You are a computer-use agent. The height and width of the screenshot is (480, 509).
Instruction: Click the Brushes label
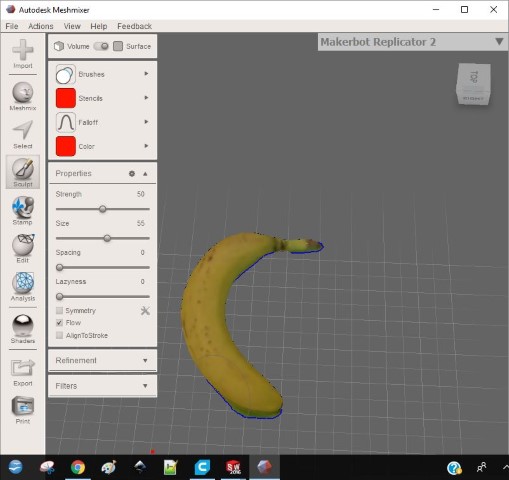click(91, 74)
